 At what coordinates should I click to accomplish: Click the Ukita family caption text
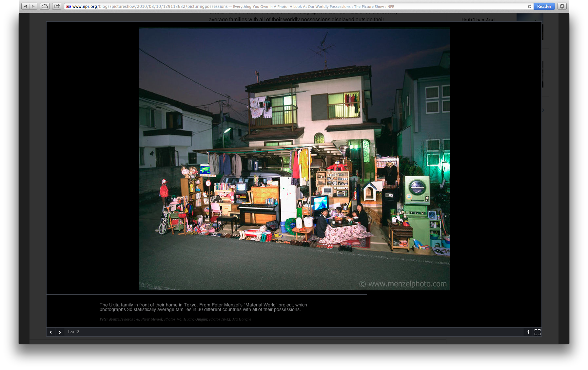[x=203, y=307]
